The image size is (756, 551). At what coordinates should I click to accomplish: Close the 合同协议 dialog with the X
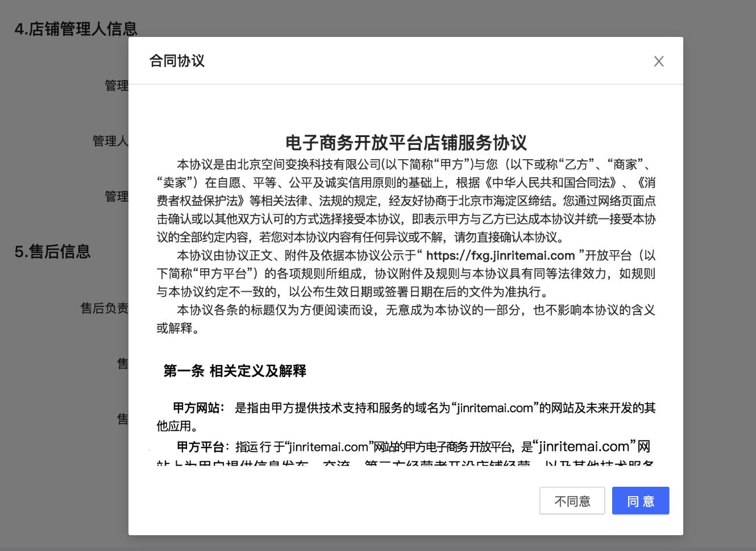pyautogui.click(x=658, y=61)
